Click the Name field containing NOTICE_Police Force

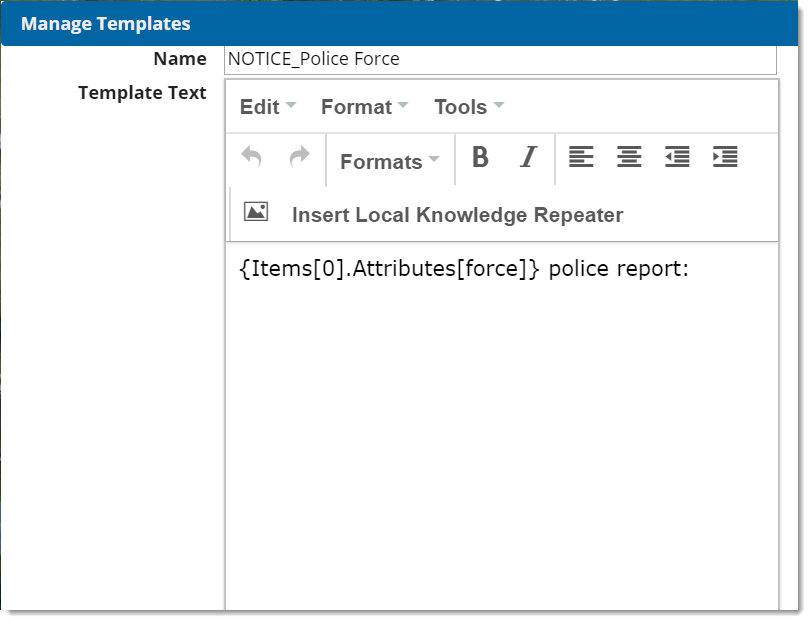pyautogui.click(x=500, y=59)
